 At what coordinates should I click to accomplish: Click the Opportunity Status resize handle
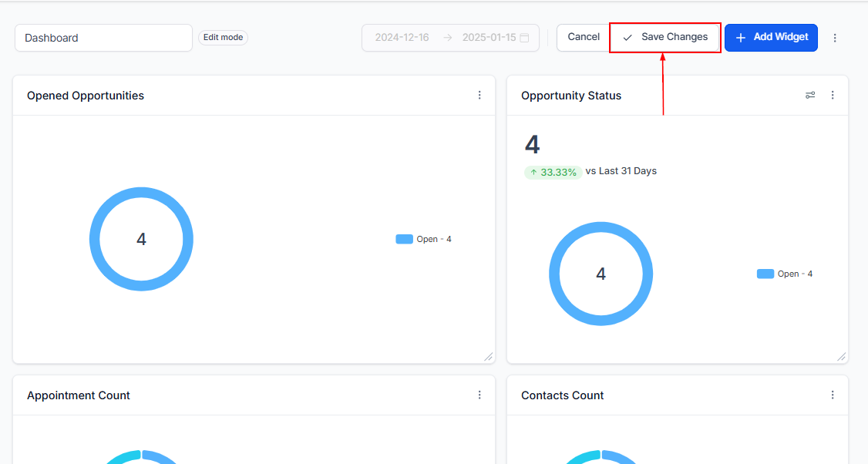pos(841,356)
